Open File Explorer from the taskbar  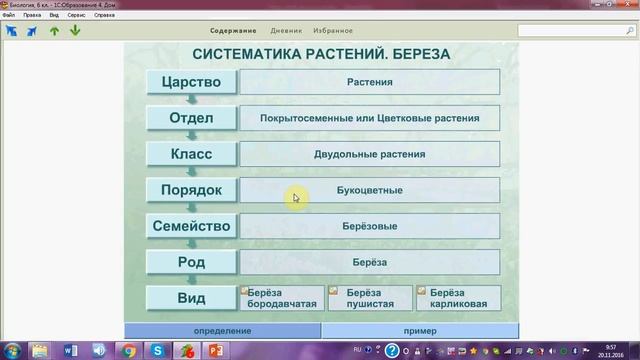(x=40, y=351)
